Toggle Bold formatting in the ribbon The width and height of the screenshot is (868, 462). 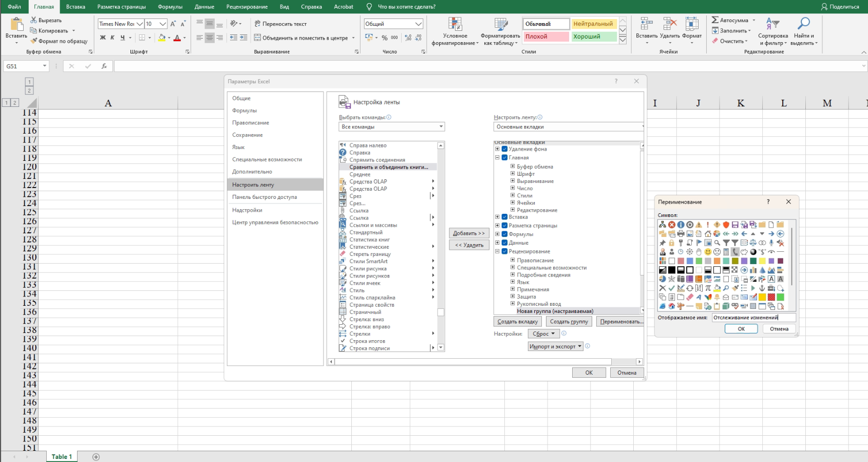[x=103, y=38]
